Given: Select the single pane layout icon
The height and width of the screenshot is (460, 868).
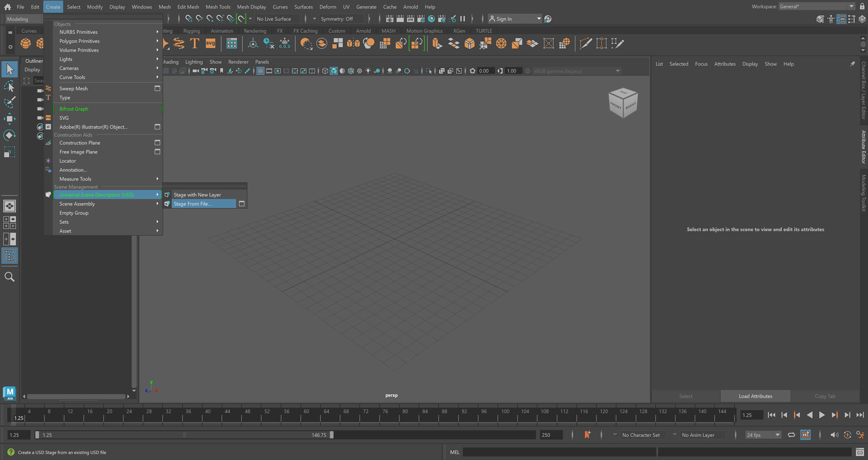Looking at the screenshot, I should (x=9, y=206).
